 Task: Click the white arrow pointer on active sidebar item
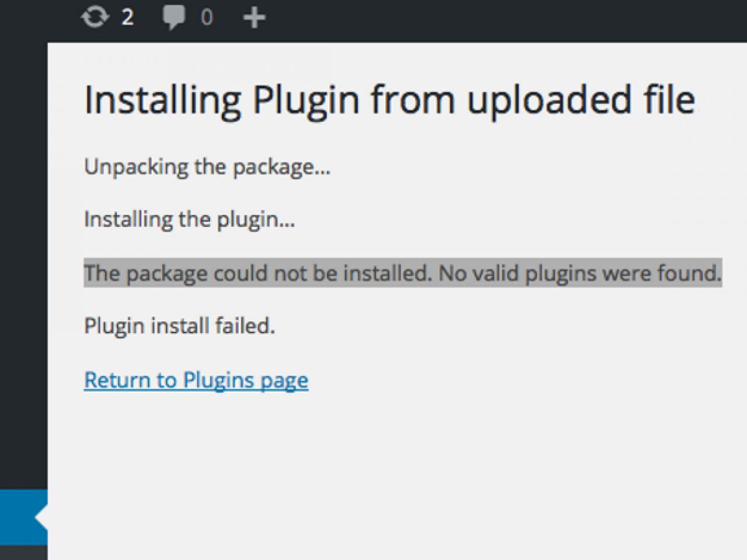point(41,517)
